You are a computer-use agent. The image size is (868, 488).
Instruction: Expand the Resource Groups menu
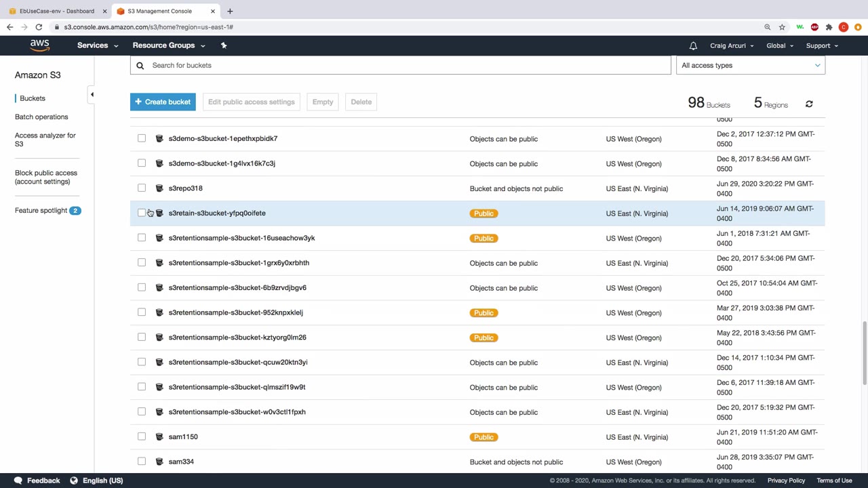(169, 45)
